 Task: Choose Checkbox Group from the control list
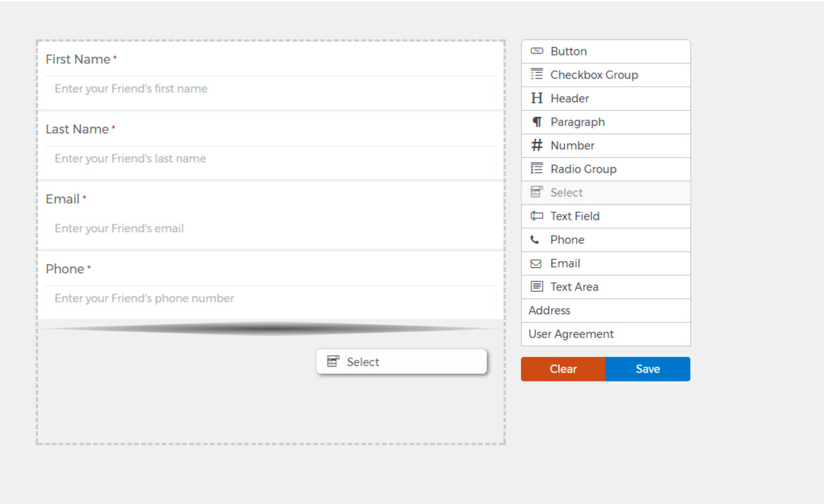605,75
